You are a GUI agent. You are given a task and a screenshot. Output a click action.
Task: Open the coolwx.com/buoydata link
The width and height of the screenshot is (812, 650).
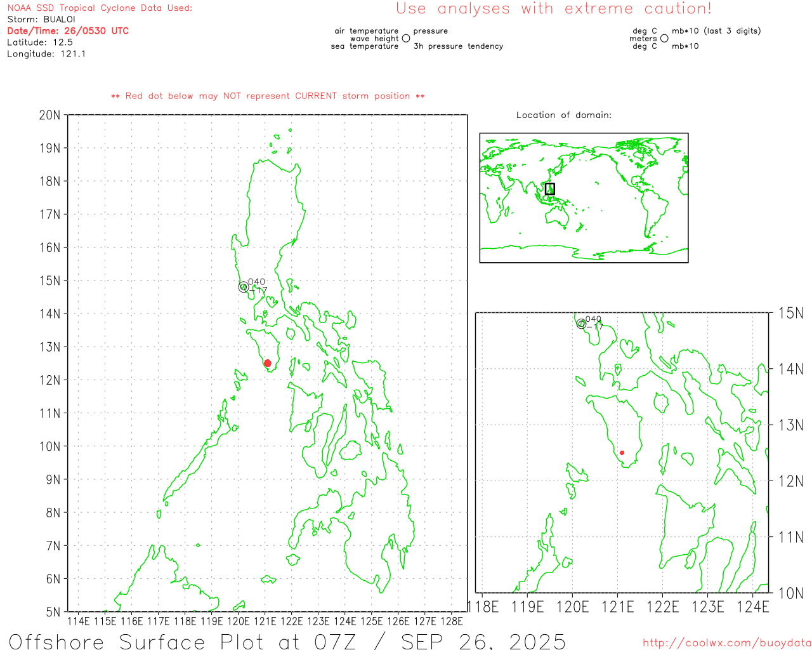pyautogui.click(x=726, y=643)
